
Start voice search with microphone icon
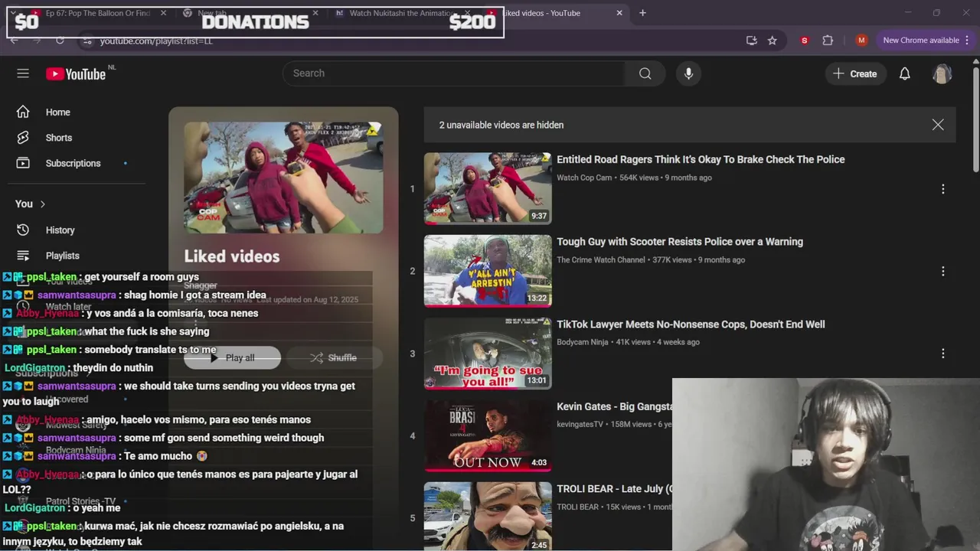click(x=688, y=73)
